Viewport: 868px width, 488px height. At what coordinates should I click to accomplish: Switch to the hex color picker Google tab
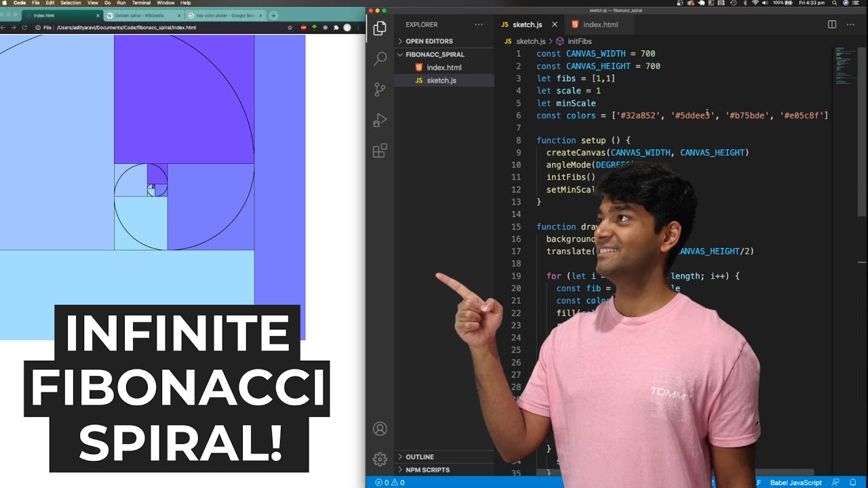(x=225, y=16)
